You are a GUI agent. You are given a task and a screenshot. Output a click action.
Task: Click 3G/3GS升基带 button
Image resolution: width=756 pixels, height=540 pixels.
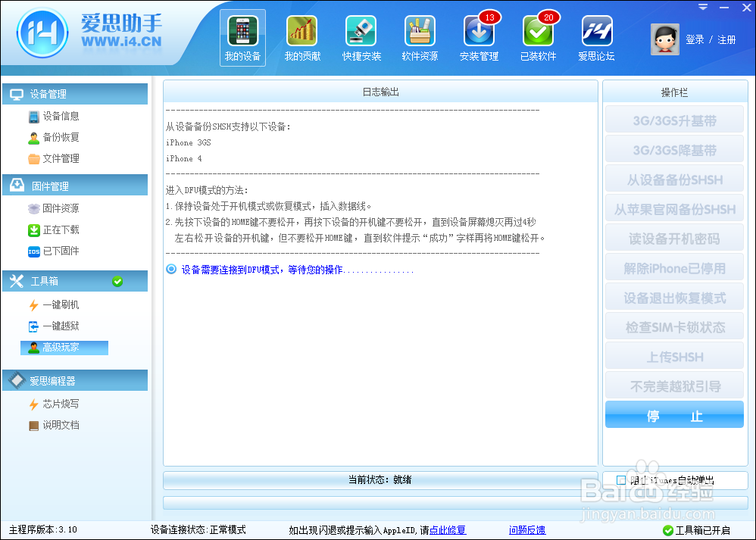(x=674, y=120)
